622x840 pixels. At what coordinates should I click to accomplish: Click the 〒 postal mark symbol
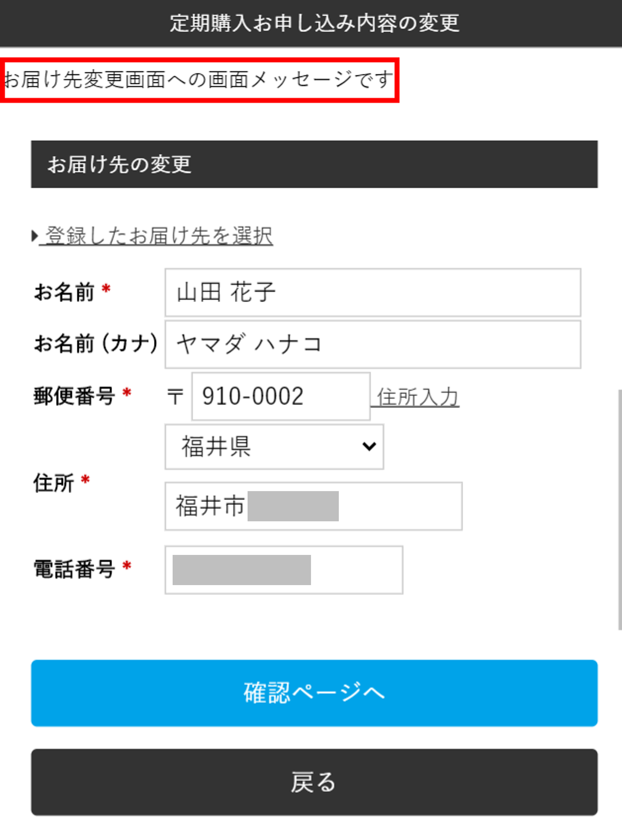(x=175, y=396)
